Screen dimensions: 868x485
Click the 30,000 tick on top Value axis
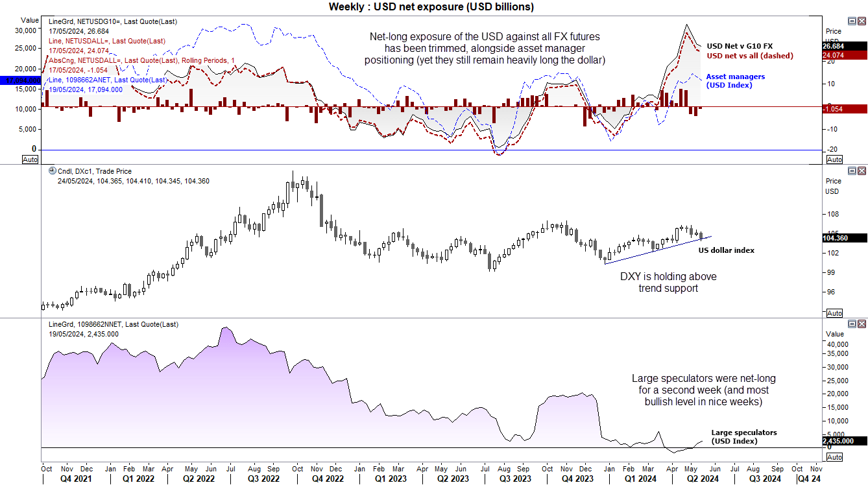(27, 30)
